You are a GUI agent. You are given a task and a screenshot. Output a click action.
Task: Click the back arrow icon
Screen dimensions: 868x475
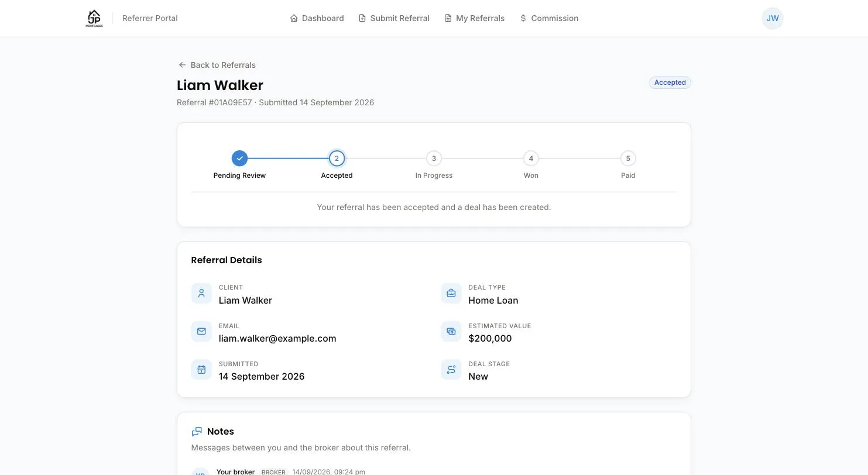pyautogui.click(x=182, y=65)
